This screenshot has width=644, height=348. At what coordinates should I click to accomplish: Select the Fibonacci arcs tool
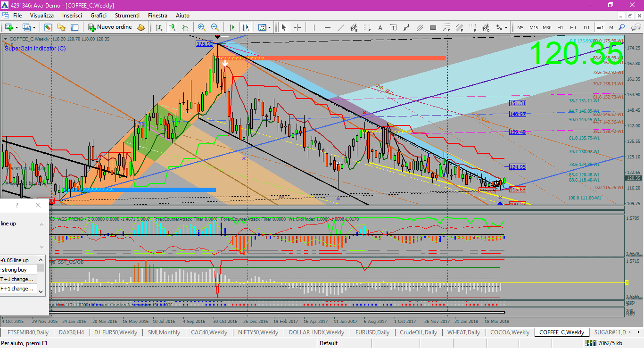[446, 27]
